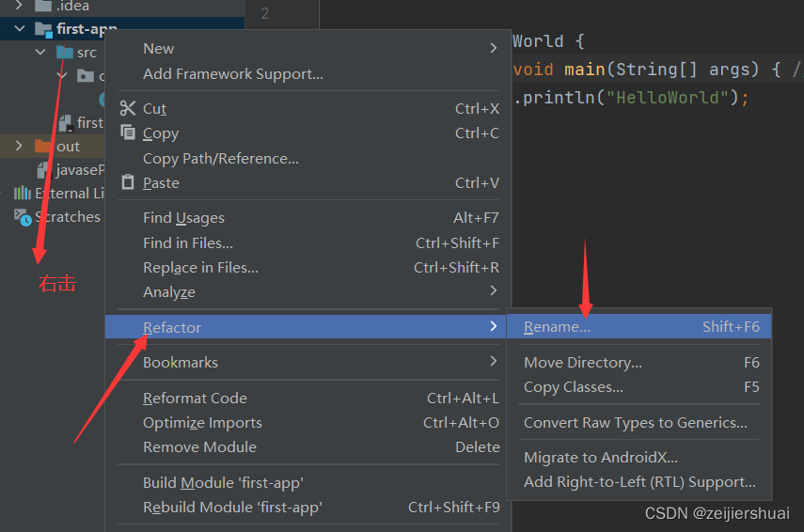Choose Move Directory in the submenu
This screenshot has width=804, height=532.
[x=638, y=363]
